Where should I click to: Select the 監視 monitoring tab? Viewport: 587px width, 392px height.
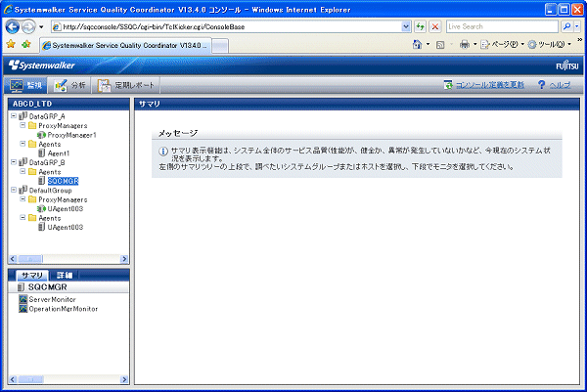click(x=25, y=86)
